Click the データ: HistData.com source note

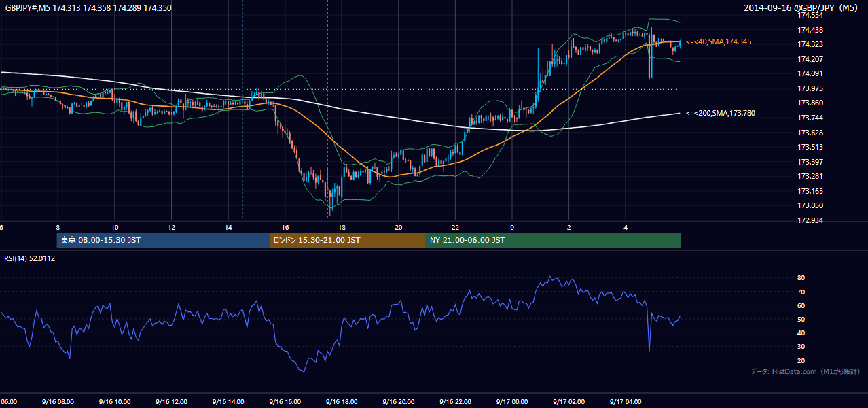[x=805, y=371]
